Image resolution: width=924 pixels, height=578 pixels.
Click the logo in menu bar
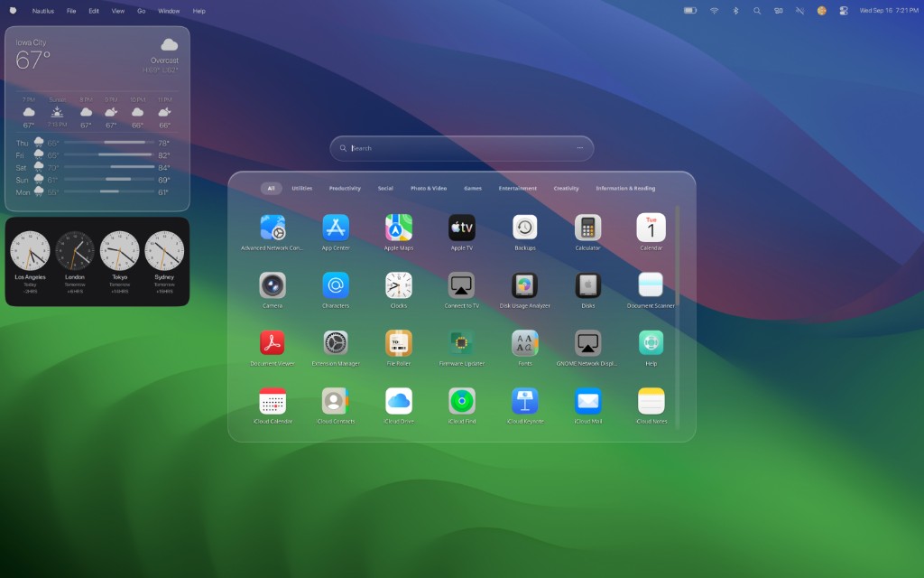click(x=13, y=11)
